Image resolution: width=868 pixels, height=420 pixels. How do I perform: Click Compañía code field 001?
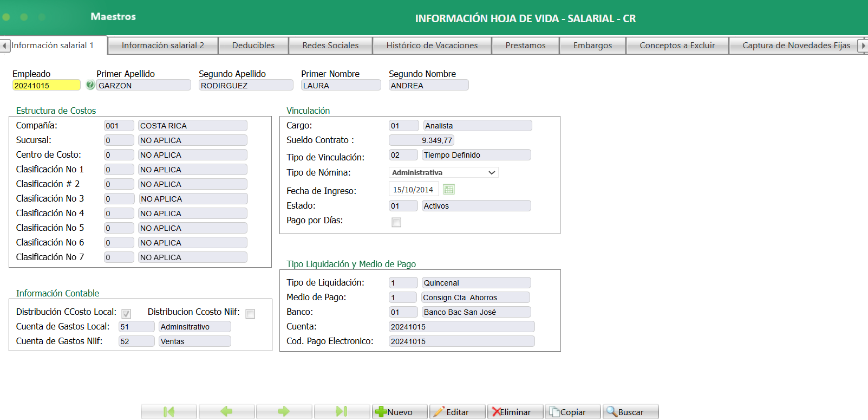click(x=119, y=126)
